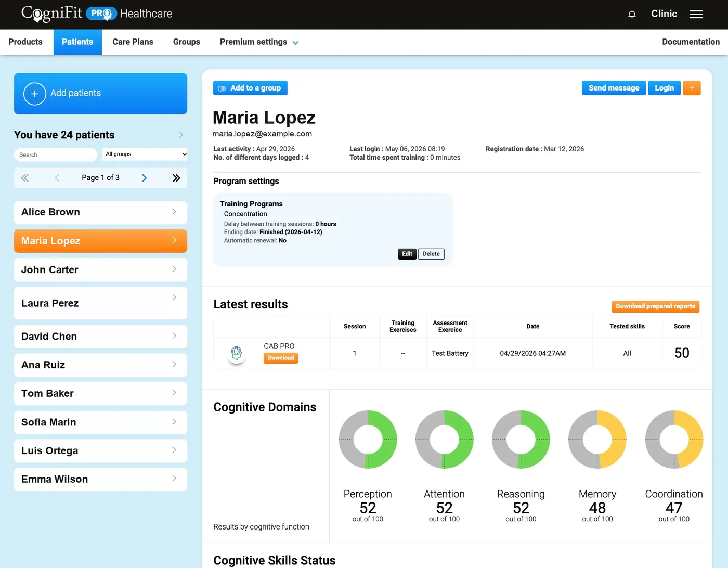Select David Chen in the patient list
This screenshot has height=568, width=728.
[100, 337]
